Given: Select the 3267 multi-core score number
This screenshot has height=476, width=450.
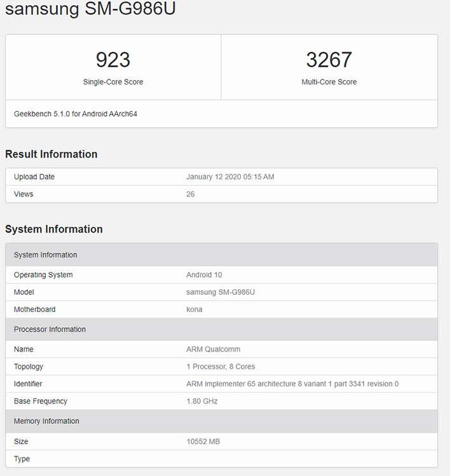Looking at the screenshot, I should pyautogui.click(x=329, y=60).
